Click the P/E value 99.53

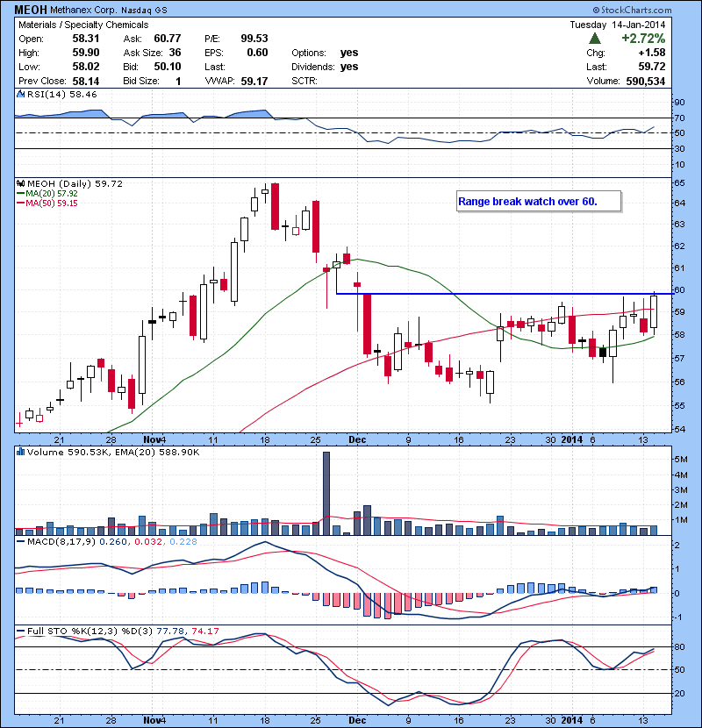[x=254, y=39]
